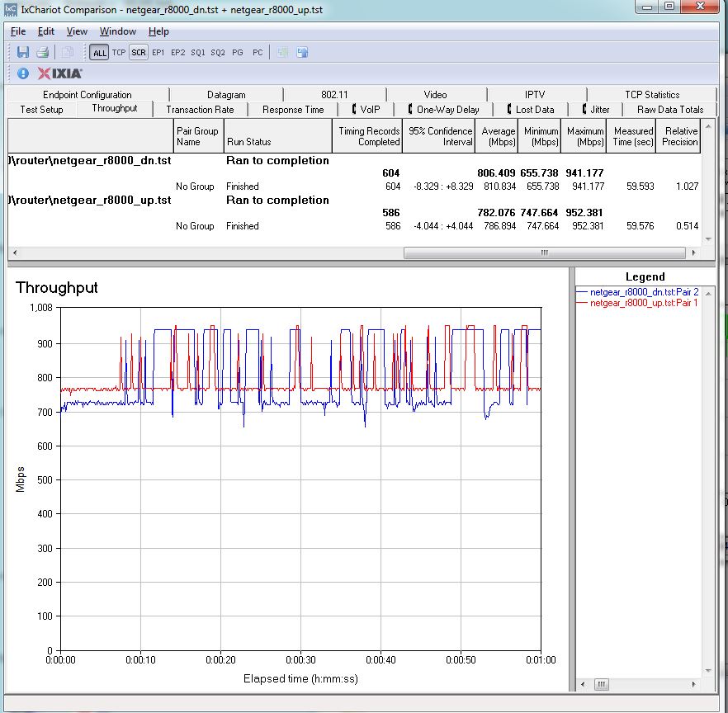This screenshot has height=713, width=728.
Task: Select legend entry netgear_r8000_dn.tst:Pair 2
Action: click(637, 292)
